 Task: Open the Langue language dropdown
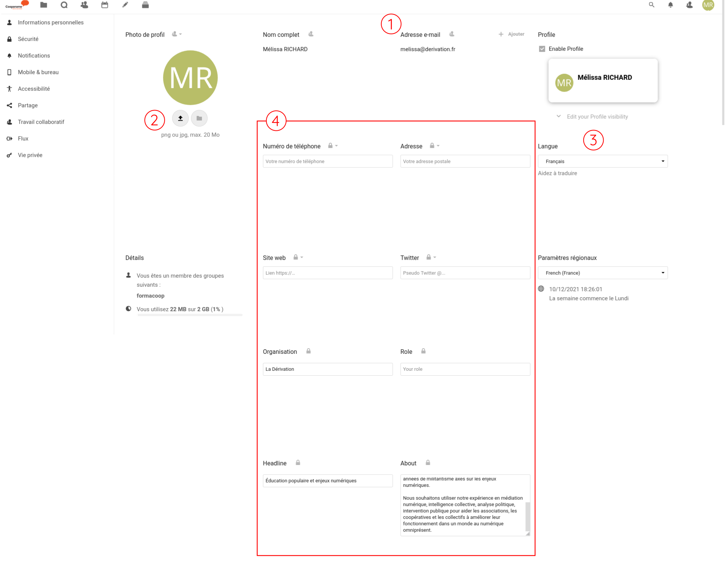(x=603, y=161)
